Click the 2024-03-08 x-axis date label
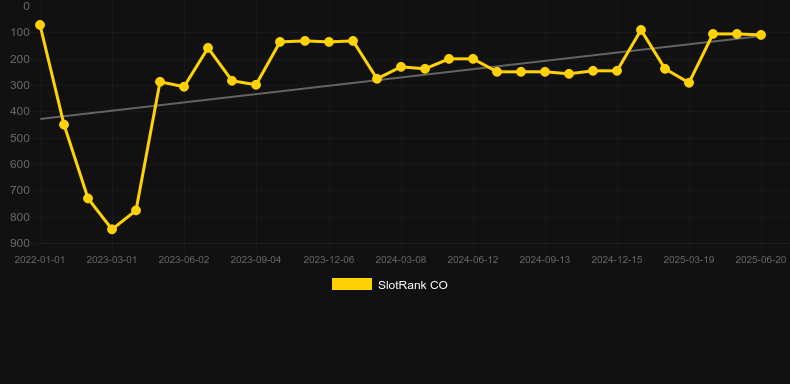790x384 pixels. [x=401, y=260]
